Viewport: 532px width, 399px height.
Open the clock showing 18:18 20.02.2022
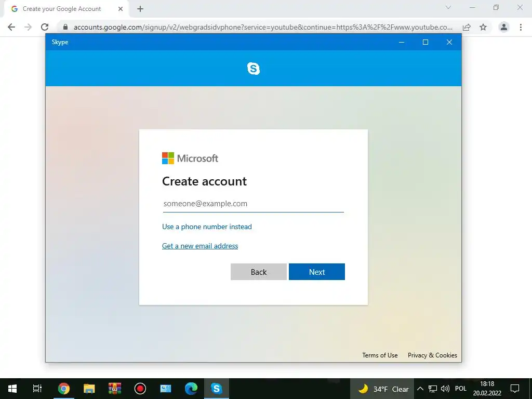click(x=487, y=389)
